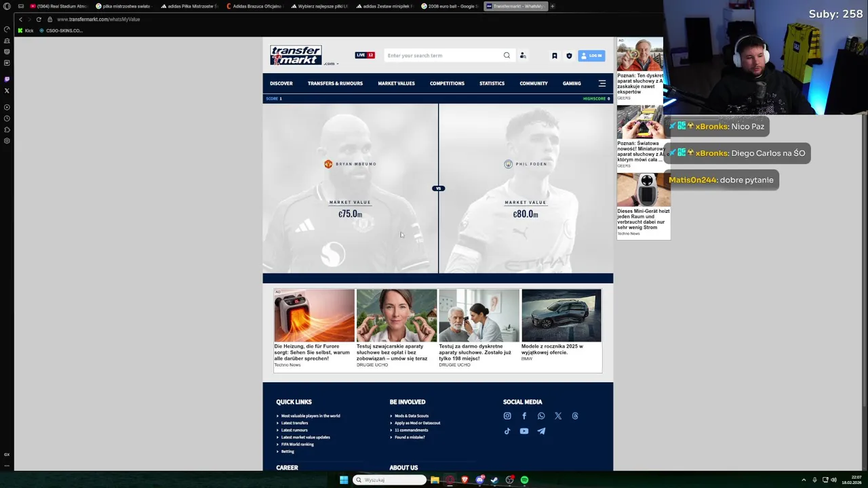Open the Windows Start button
The image size is (868, 488).
click(344, 480)
